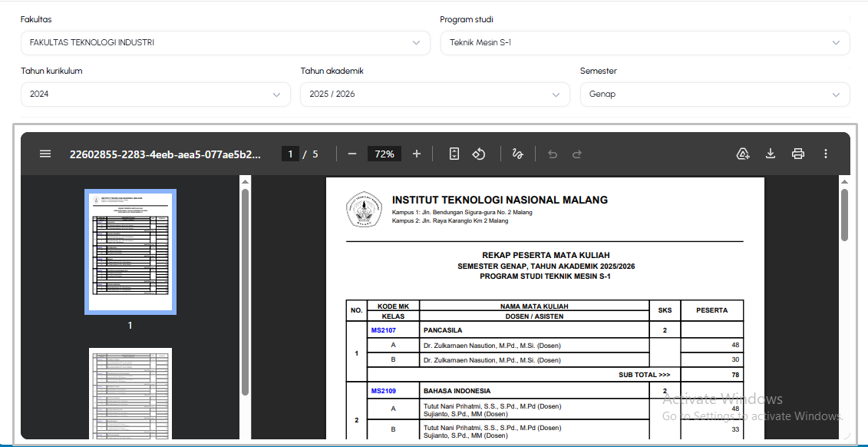The width and height of the screenshot is (868, 447).
Task: Click the PDF document vertical scrollbar
Action: coord(844,215)
